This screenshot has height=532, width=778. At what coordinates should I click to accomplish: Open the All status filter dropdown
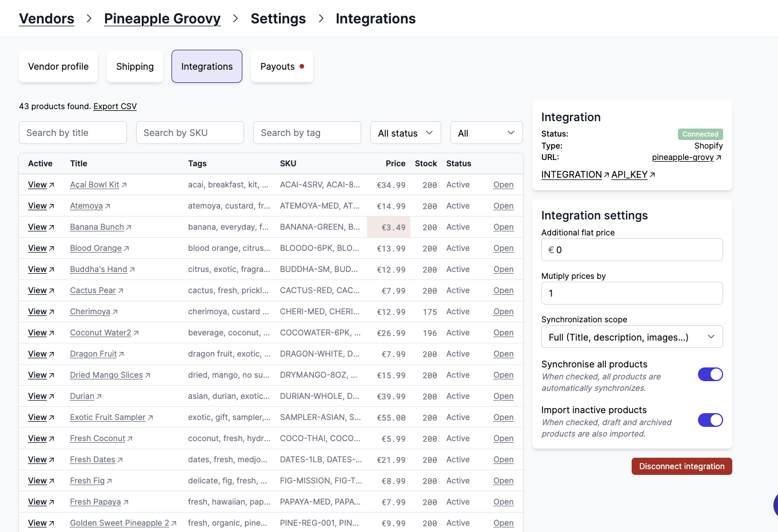point(405,133)
